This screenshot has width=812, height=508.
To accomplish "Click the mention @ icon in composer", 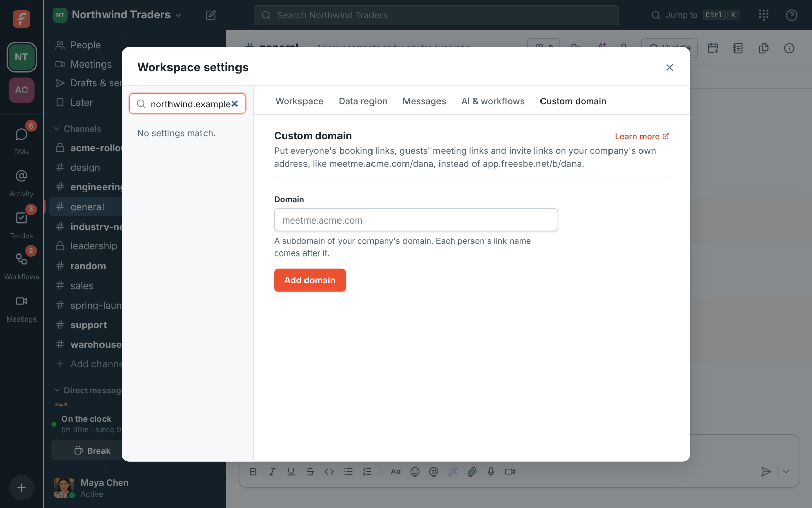I will tap(434, 472).
